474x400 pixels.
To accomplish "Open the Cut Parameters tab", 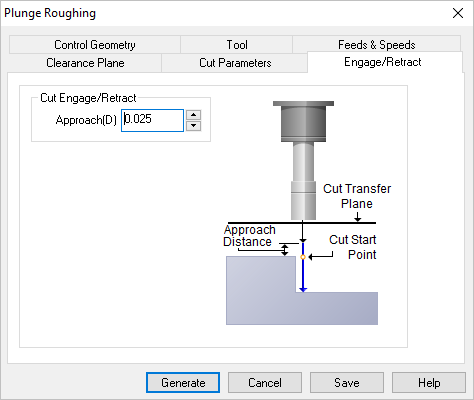I will pos(235,63).
